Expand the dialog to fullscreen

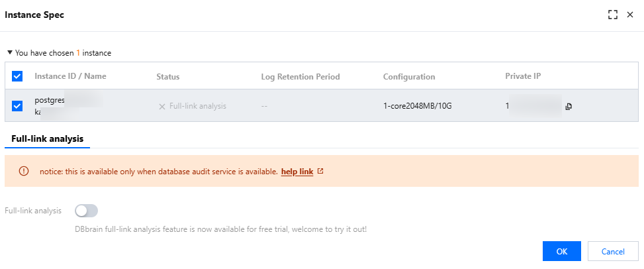coord(612,15)
